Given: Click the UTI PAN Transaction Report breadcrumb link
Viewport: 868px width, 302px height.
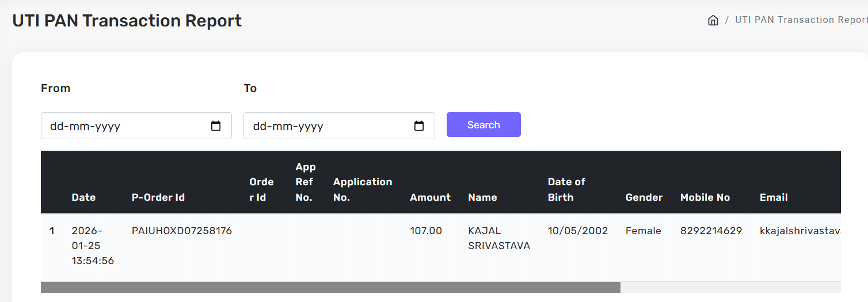Looking at the screenshot, I should 801,20.
